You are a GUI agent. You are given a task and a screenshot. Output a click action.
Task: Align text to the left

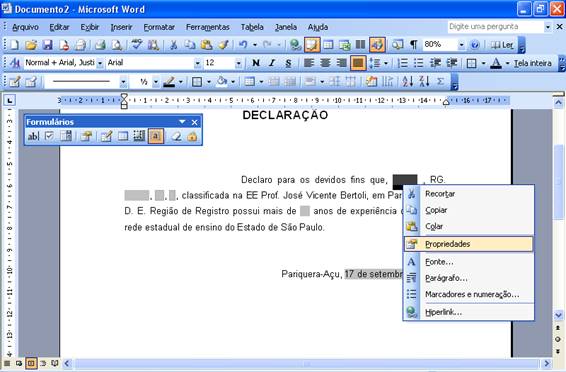(x=309, y=63)
